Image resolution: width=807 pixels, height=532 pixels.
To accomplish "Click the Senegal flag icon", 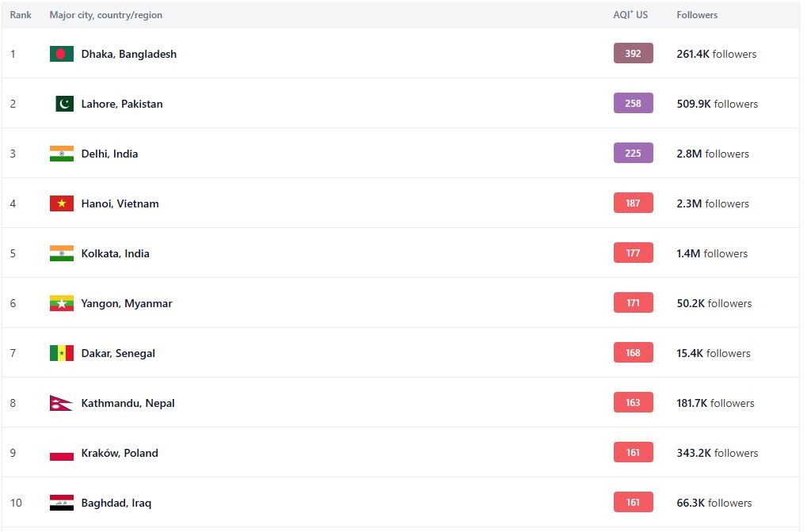I will click(61, 353).
